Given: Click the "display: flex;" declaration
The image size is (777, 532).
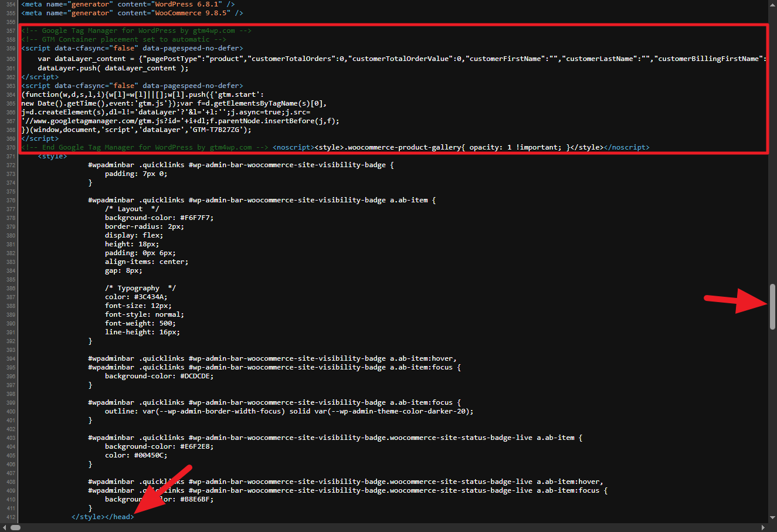Looking at the screenshot, I should click(134, 235).
